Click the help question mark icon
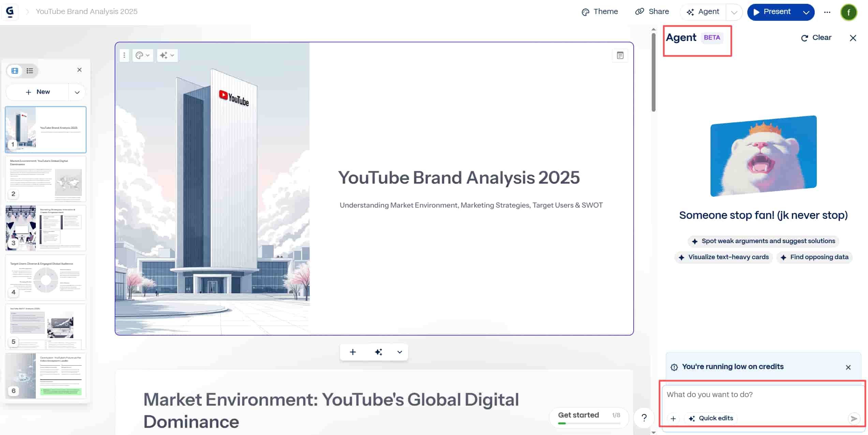The image size is (868, 435). pyautogui.click(x=644, y=418)
